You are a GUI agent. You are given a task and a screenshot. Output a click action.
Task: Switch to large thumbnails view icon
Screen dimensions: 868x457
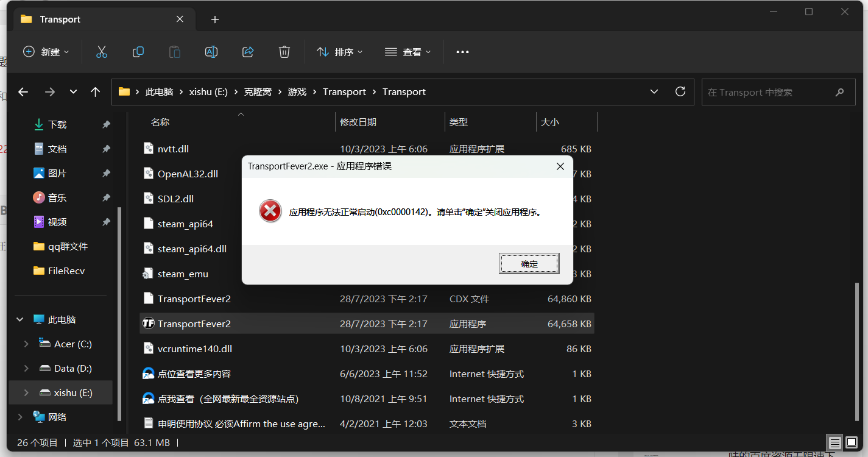coord(850,443)
